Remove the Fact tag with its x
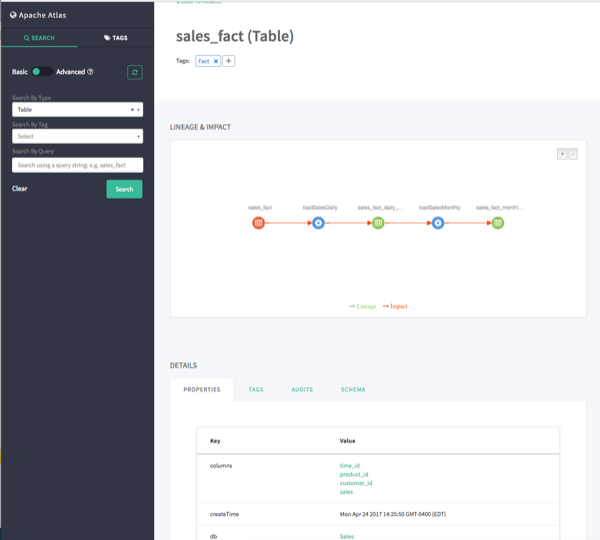The width and height of the screenshot is (600, 540). 216,62
